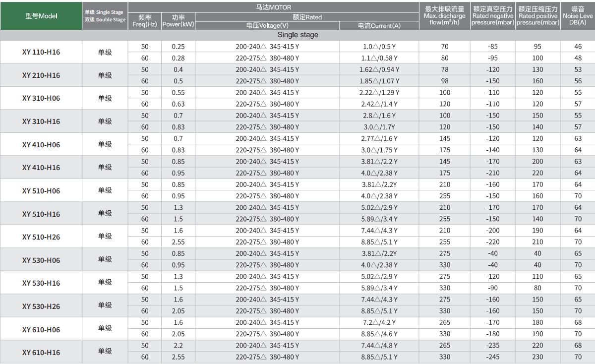Select model cell XY 530-H06
This screenshot has width=595, height=364.
coord(41,260)
